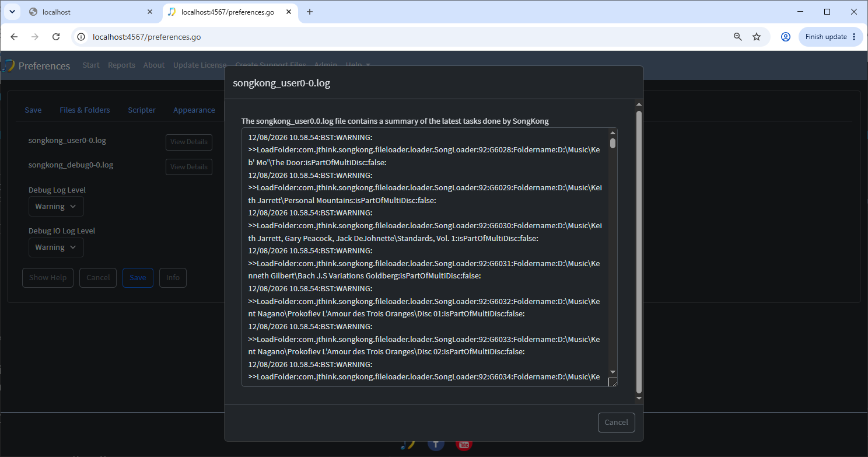Open the About menu item
This screenshot has width=868, height=457.
point(154,65)
